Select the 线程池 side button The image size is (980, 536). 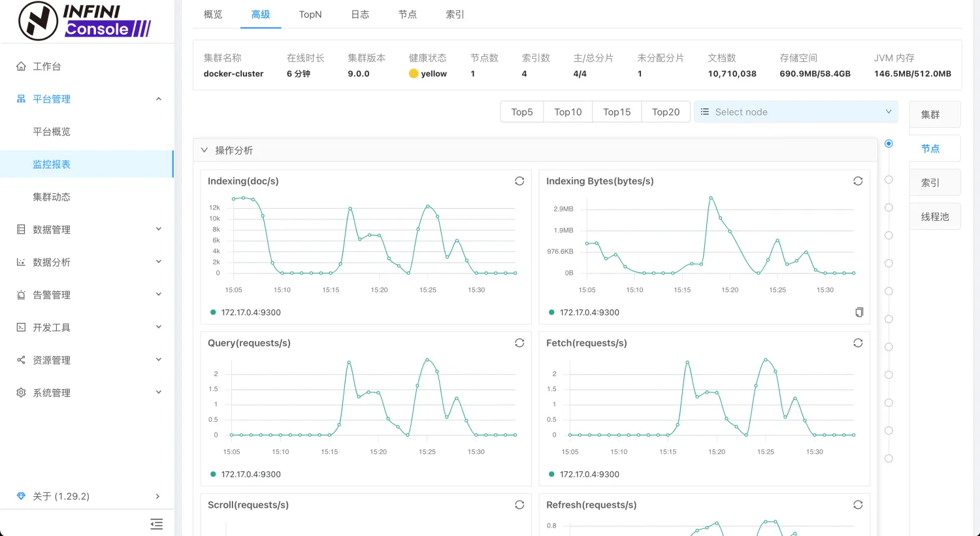[935, 217]
